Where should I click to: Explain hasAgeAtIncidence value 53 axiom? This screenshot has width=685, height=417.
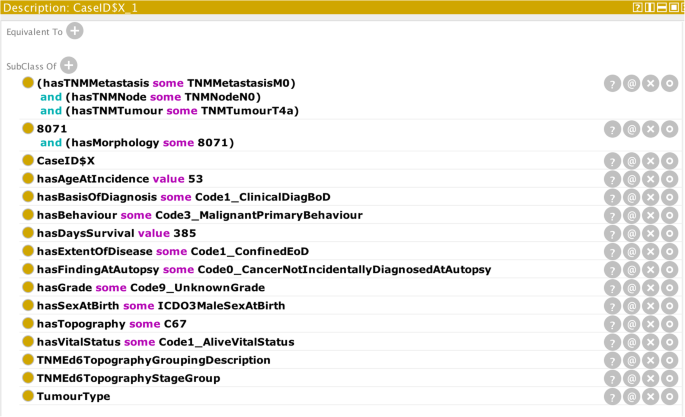[x=612, y=179]
